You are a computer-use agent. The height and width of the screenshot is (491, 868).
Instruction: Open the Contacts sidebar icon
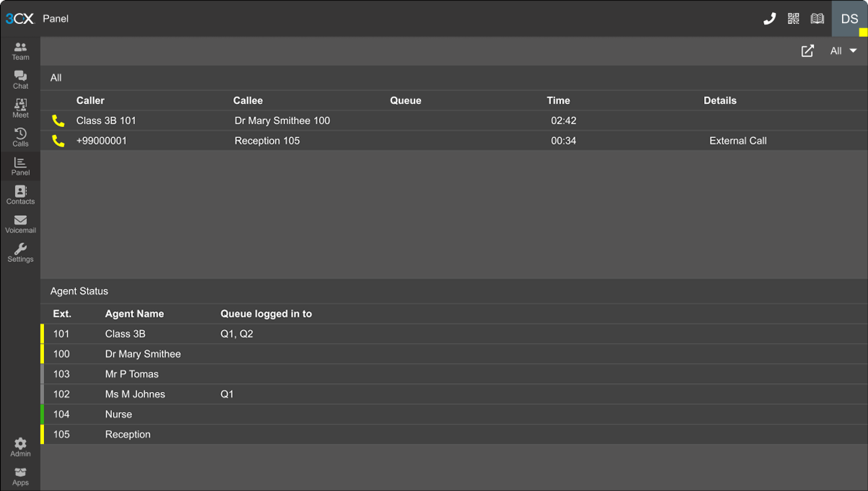20,195
